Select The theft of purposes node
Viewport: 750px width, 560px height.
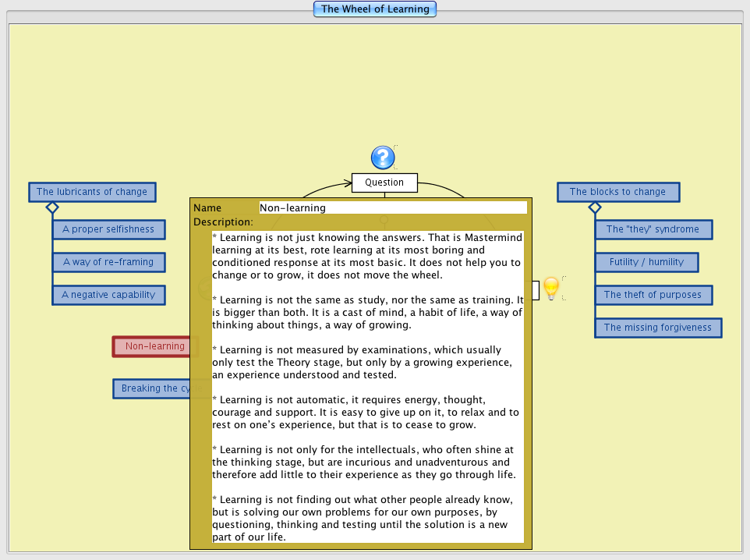(653, 295)
